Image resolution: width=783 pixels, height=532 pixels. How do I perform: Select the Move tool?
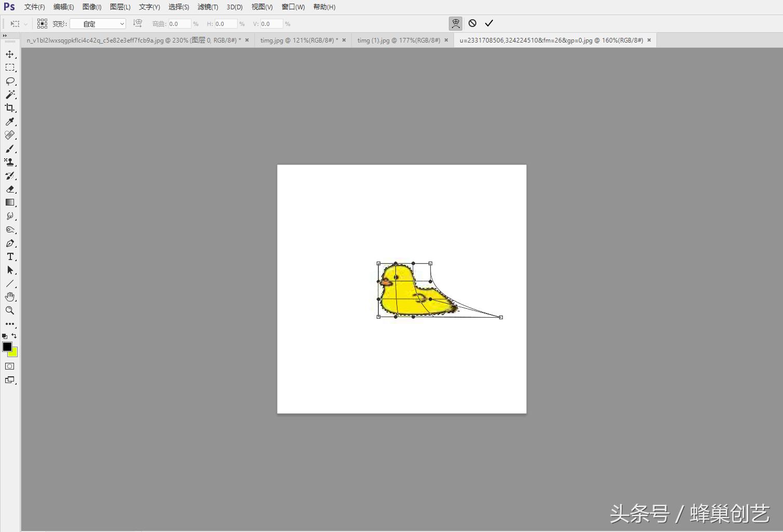(10, 53)
